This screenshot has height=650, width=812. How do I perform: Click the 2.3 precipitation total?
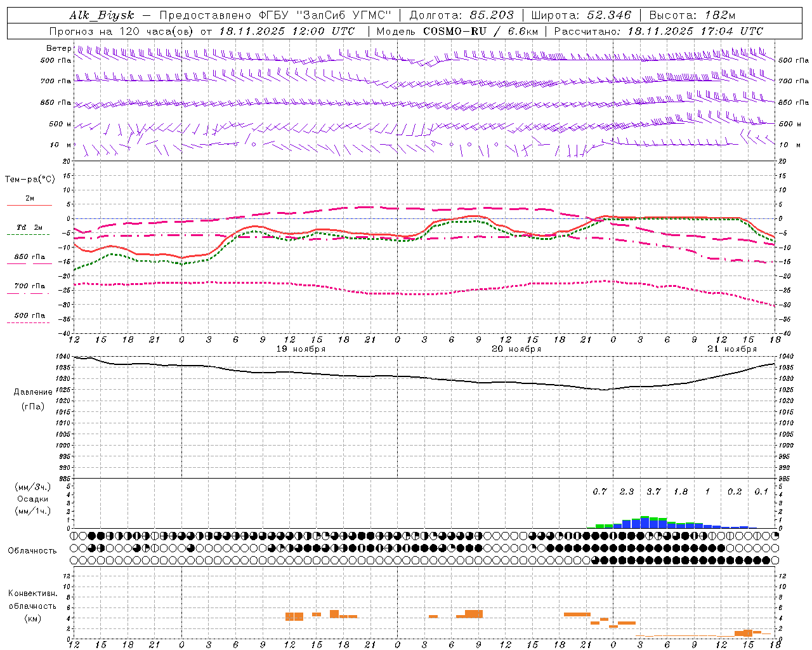(x=627, y=492)
